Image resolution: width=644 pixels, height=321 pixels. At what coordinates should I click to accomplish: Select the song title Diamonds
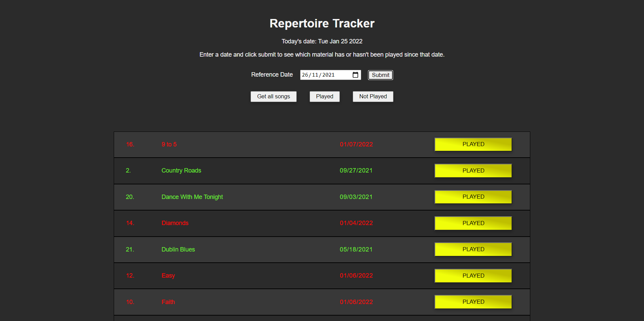click(175, 223)
